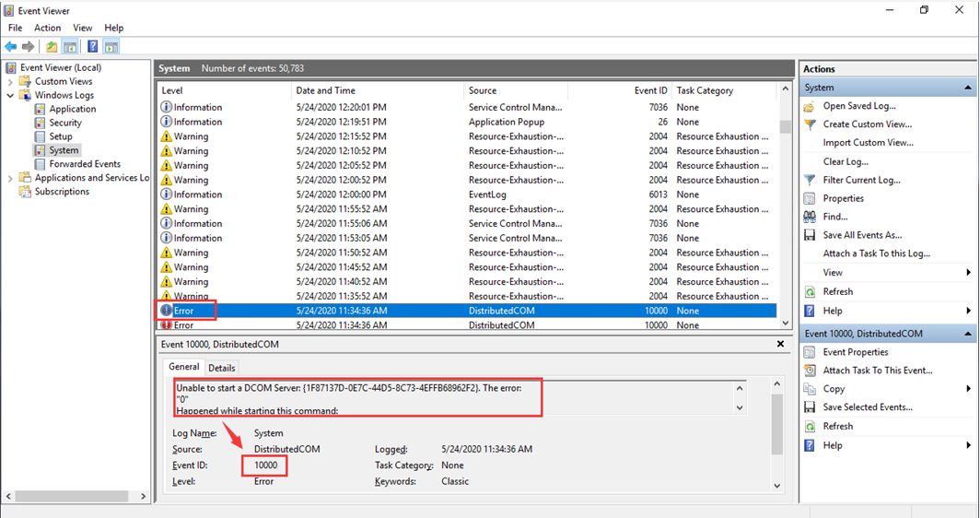Close the event preview pane with X
This screenshot has height=518, width=980.
[x=781, y=344]
